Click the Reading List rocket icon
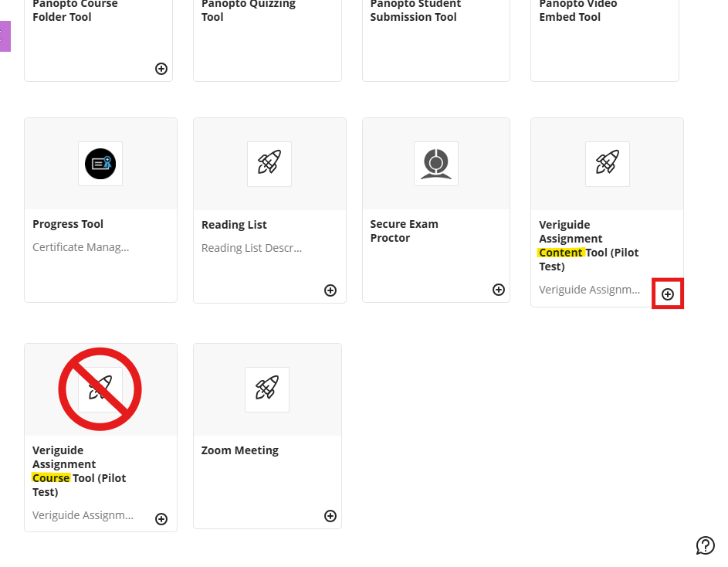This screenshot has height=567, width=728. tap(269, 164)
